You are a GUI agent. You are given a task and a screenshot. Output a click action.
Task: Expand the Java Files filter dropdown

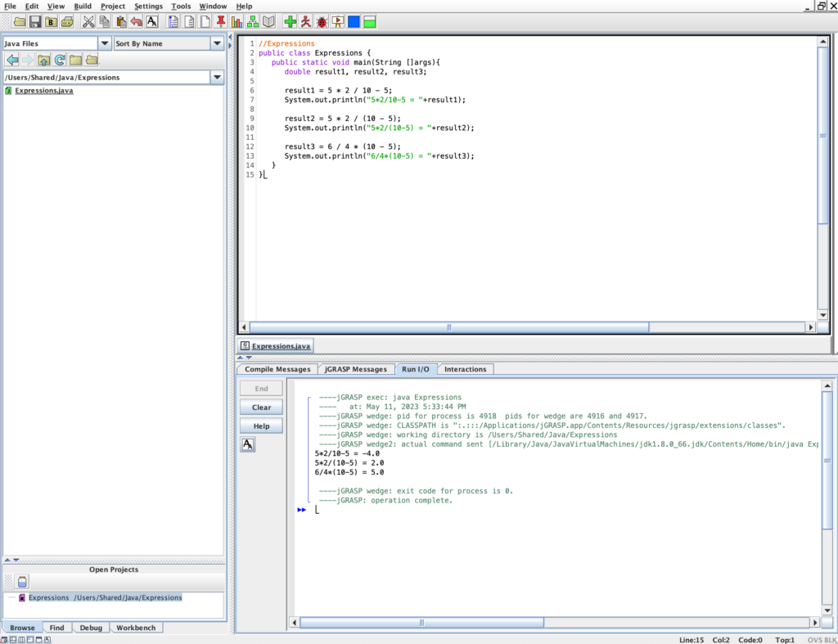tap(105, 43)
